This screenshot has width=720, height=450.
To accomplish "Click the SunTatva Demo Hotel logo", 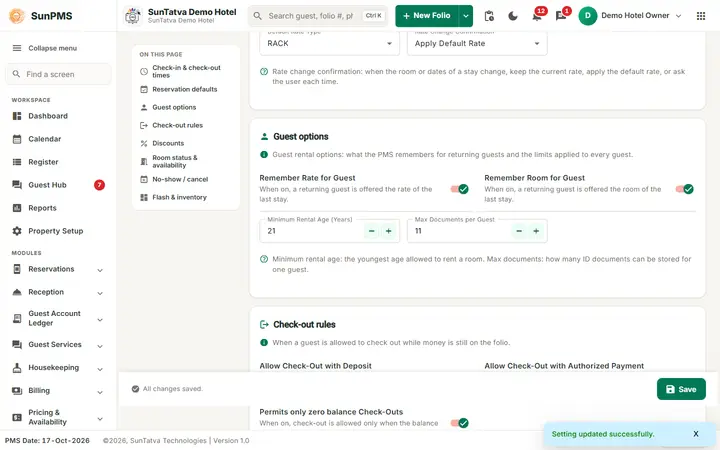I will 133,16.
